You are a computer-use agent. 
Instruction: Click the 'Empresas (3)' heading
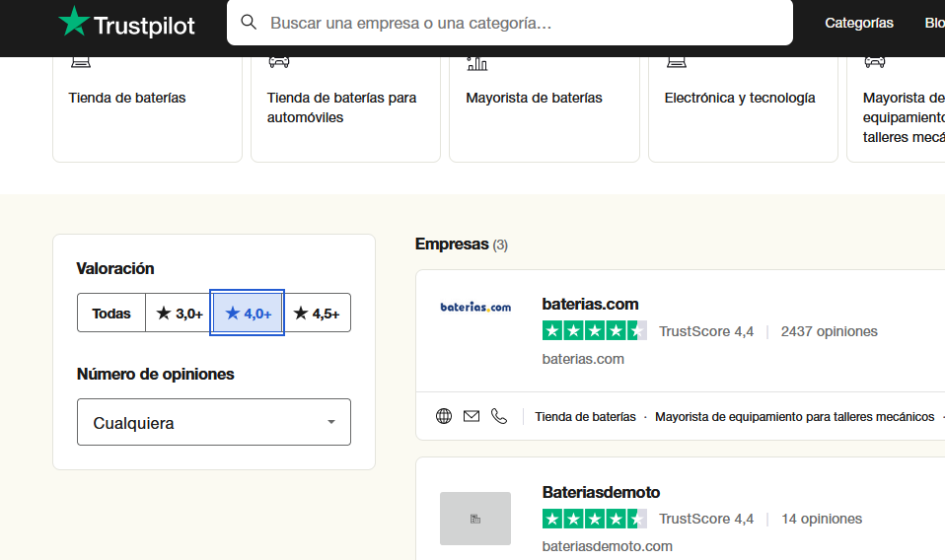[x=461, y=244]
